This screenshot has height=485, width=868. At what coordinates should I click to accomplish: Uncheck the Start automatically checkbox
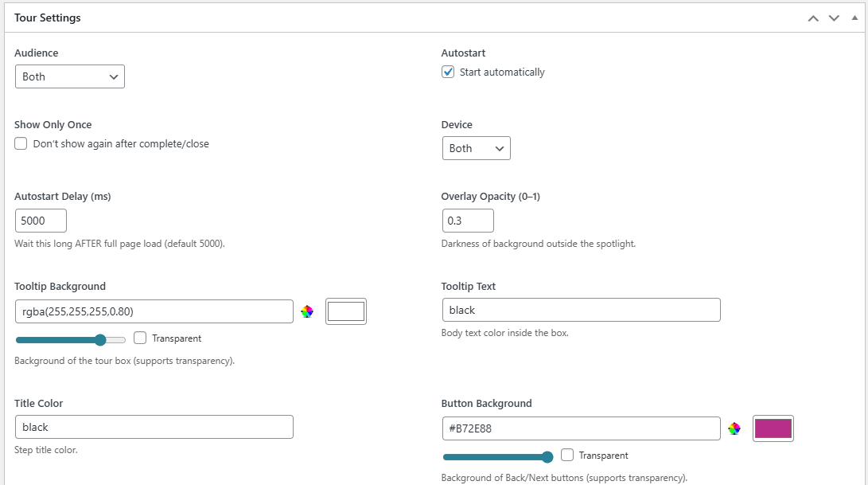point(449,72)
